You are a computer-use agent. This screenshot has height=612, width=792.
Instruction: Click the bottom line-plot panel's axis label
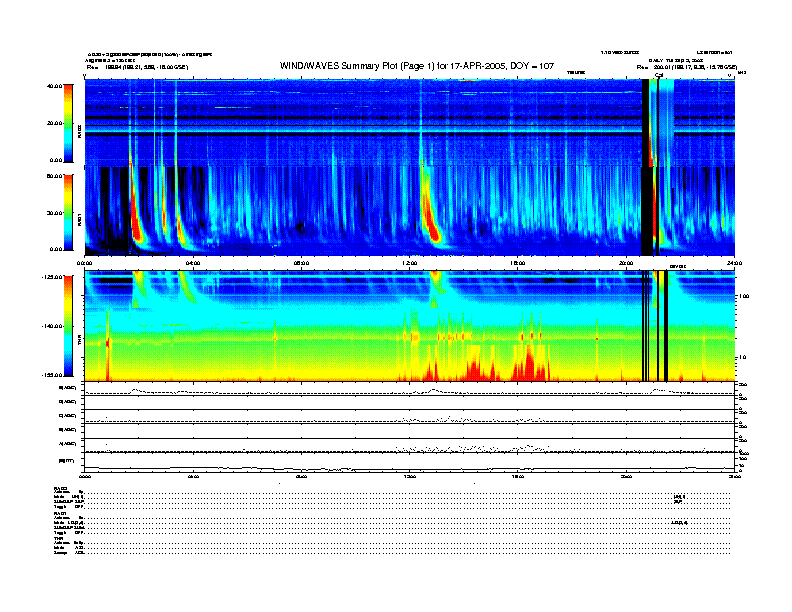(67, 461)
